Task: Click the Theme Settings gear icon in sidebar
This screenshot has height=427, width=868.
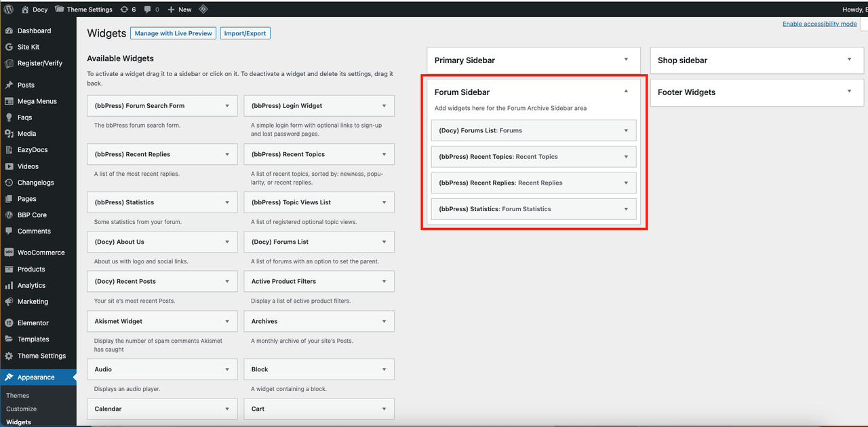Action: click(9, 356)
